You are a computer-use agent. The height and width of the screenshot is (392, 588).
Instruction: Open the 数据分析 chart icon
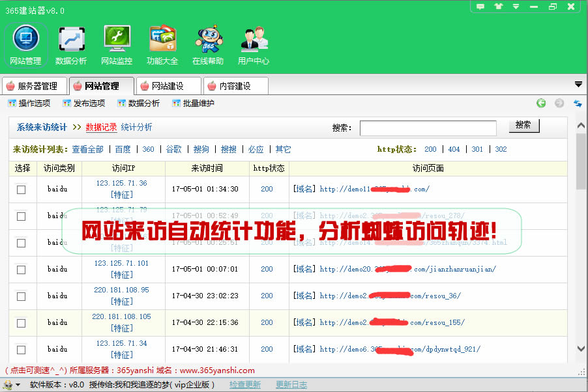click(x=71, y=40)
